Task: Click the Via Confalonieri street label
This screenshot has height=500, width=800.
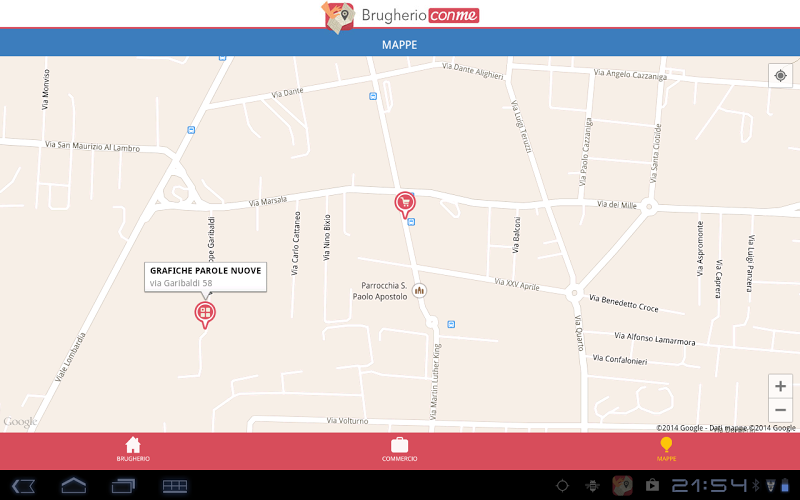Action: [620, 360]
